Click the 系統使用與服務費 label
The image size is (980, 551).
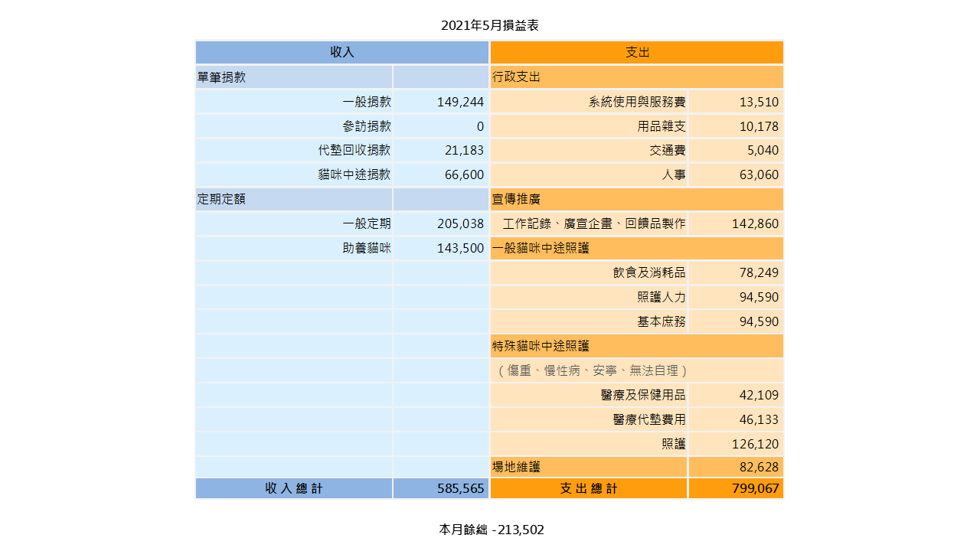(x=637, y=102)
